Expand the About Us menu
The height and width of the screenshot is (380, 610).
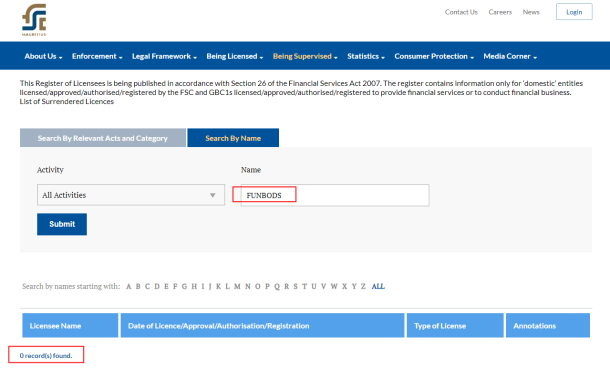tap(43, 56)
